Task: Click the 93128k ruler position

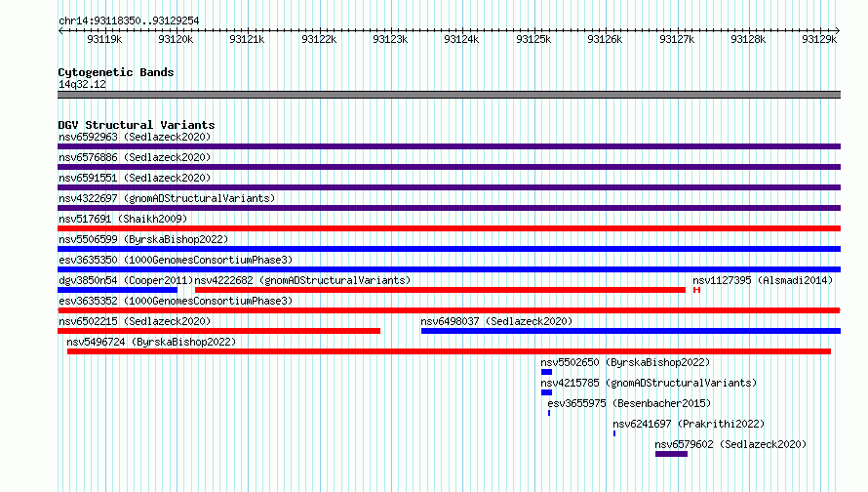Action: (748, 39)
